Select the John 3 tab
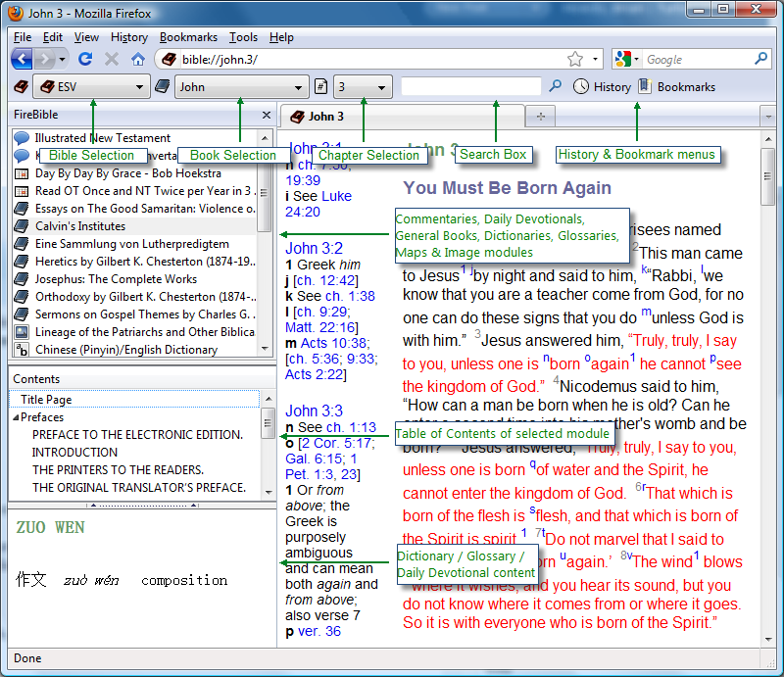The height and width of the screenshot is (677, 784). pos(403,117)
